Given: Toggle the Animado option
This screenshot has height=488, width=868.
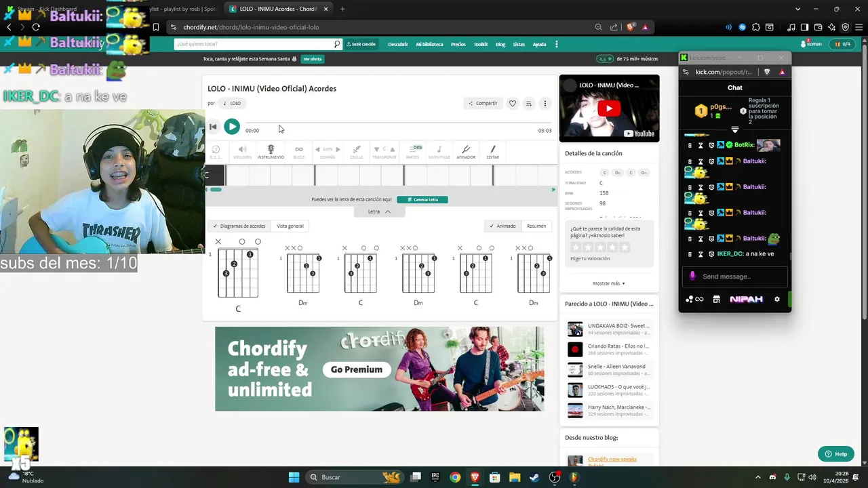Looking at the screenshot, I should [x=502, y=226].
